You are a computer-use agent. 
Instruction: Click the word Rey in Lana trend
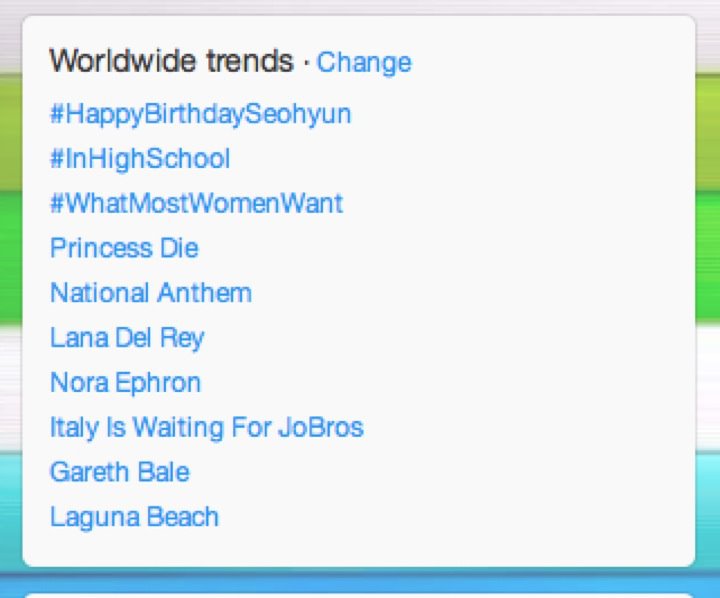(x=182, y=338)
